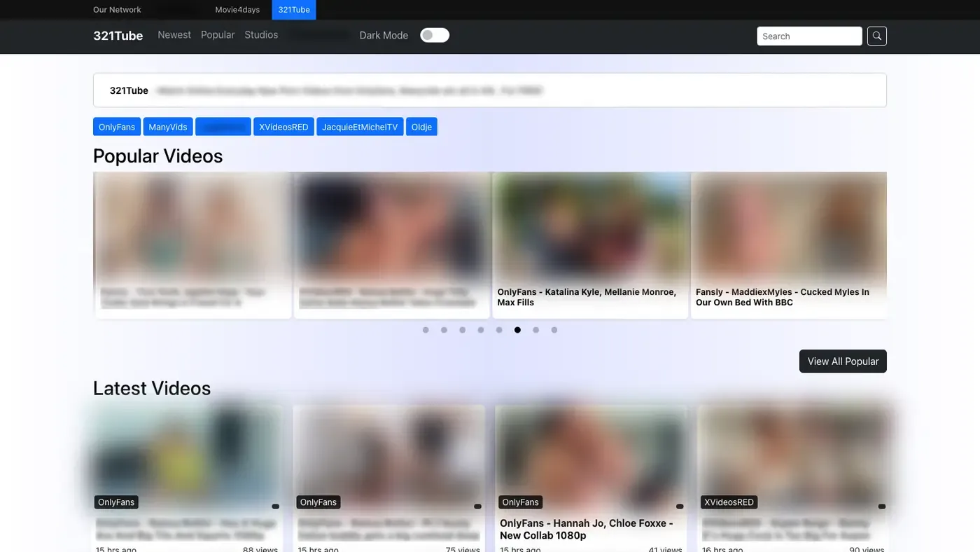
Task: Click the Latest Videos heading
Action: pyautogui.click(x=152, y=388)
